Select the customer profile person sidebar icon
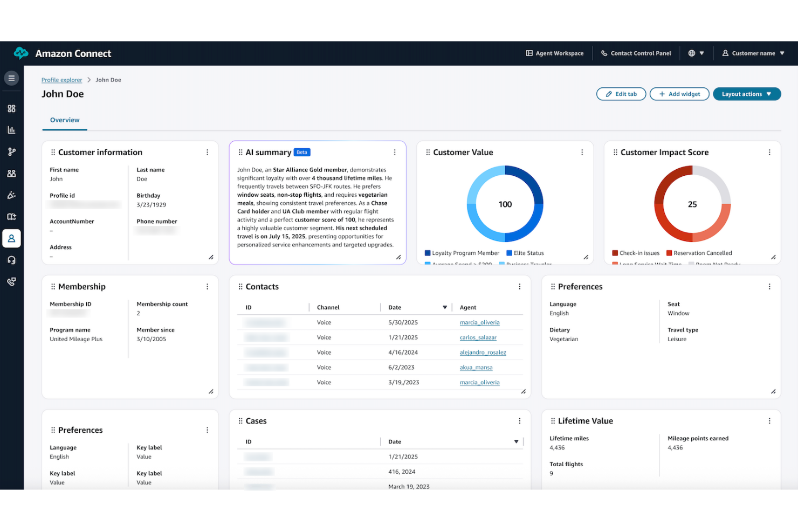Screen dimensions: 798x532 [x=11, y=238]
